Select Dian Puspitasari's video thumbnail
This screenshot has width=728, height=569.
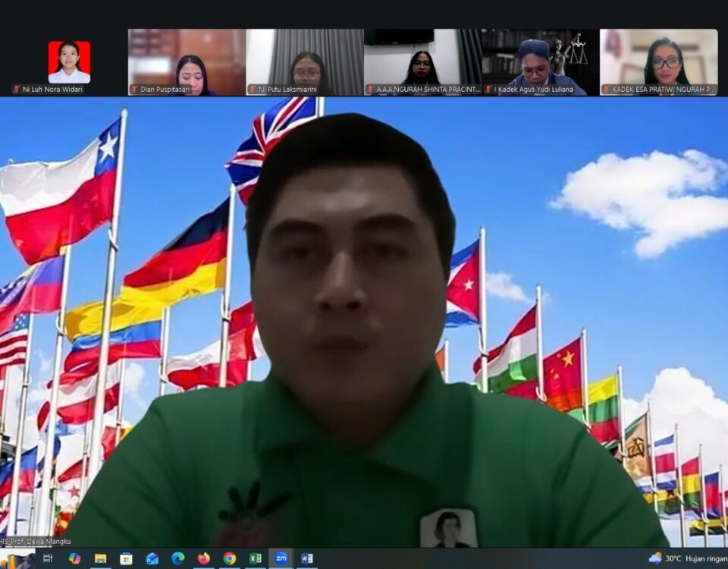tap(187, 62)
